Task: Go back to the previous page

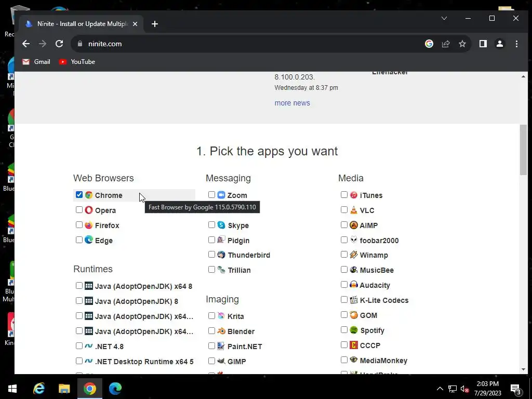Action: coord(26,44)
